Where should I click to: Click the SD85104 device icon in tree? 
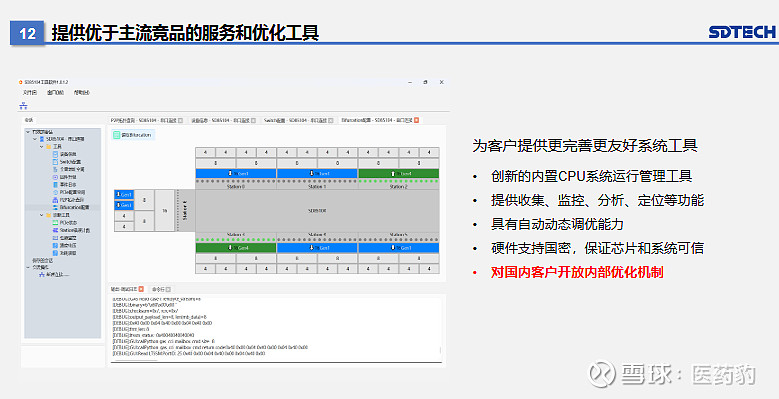[42, 139]
